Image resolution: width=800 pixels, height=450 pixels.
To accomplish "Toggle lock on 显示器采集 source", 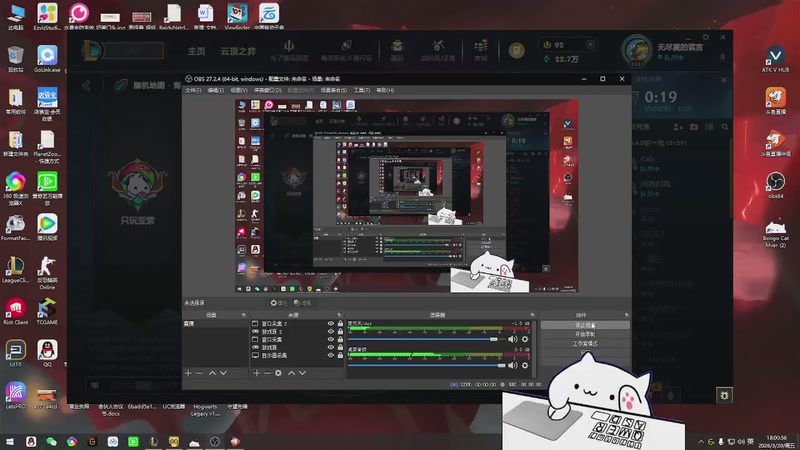I will click(340, 355).
